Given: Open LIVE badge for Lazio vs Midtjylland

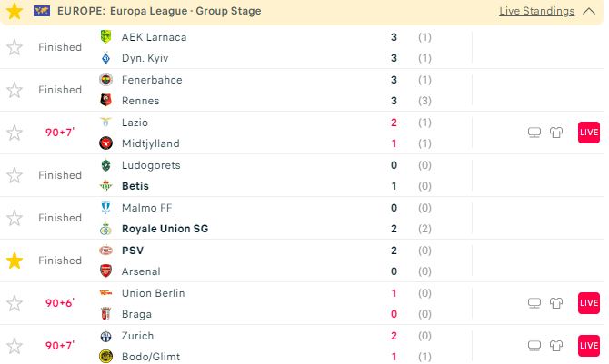Looking at the screenshot, I should coord(588,133).
